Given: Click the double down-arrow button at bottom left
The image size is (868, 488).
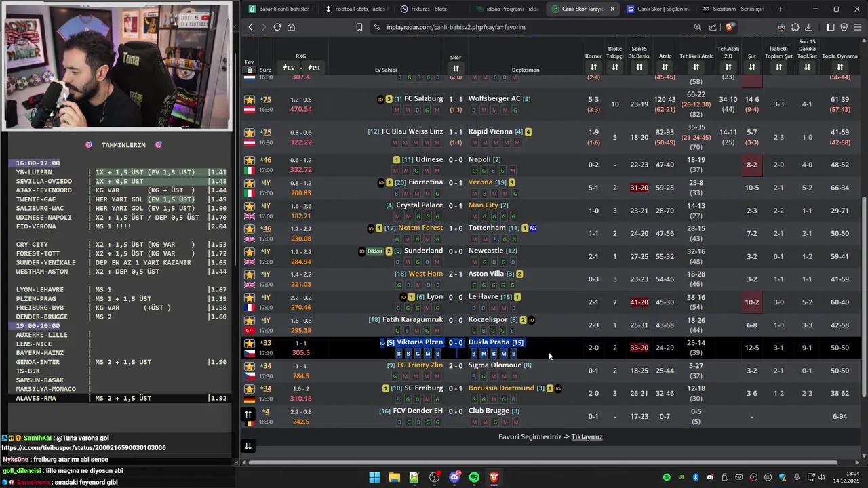Looking at the screenshot, I should tap(248, 445).
